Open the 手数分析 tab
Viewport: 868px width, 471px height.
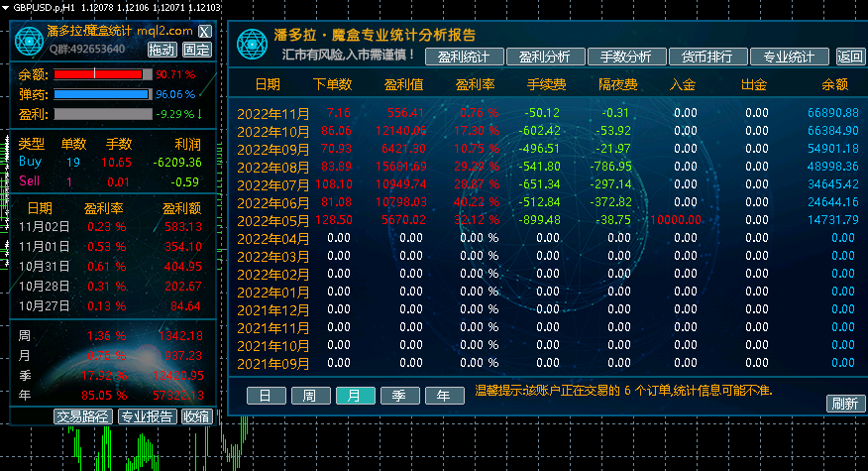(x=626, y=57)
